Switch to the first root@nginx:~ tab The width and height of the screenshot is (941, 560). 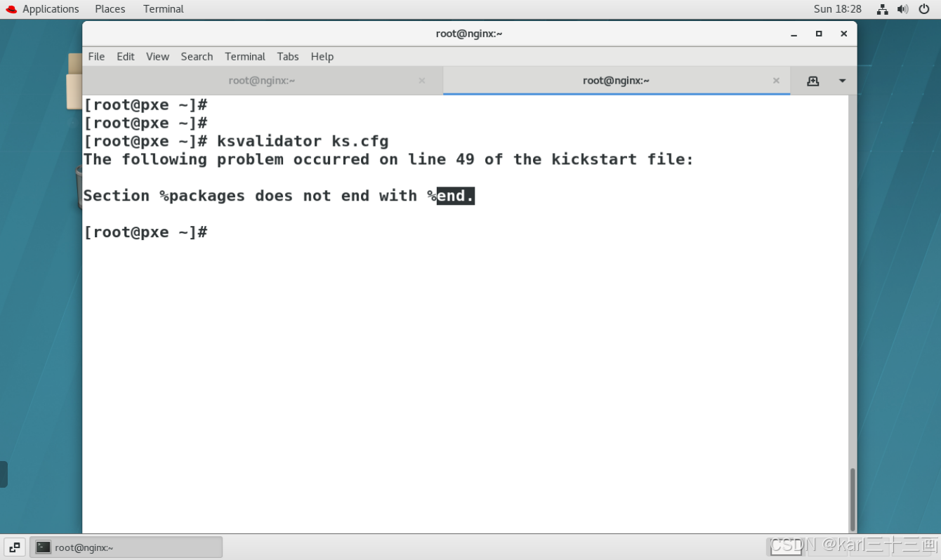(x=262, y=81)
